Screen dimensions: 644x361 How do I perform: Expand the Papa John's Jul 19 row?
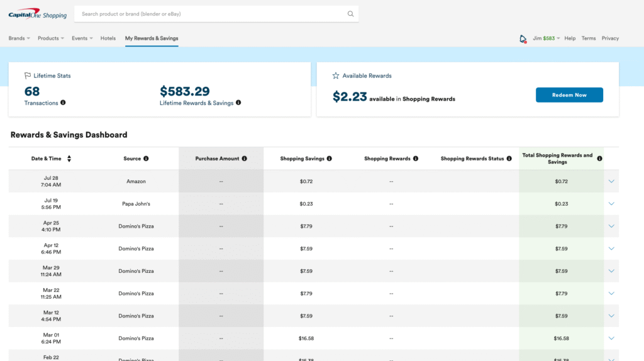tap(611, 204)
